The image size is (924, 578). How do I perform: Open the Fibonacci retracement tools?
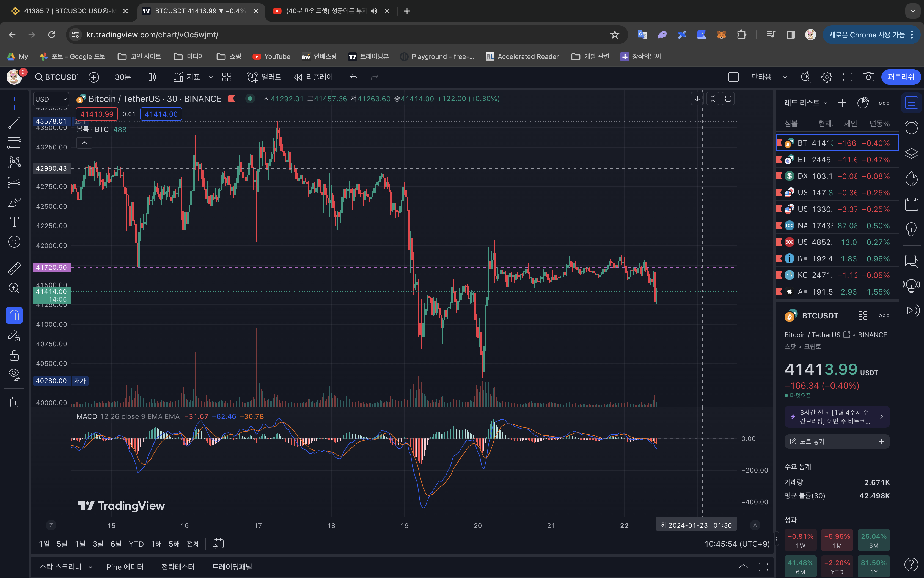(14, 143)
